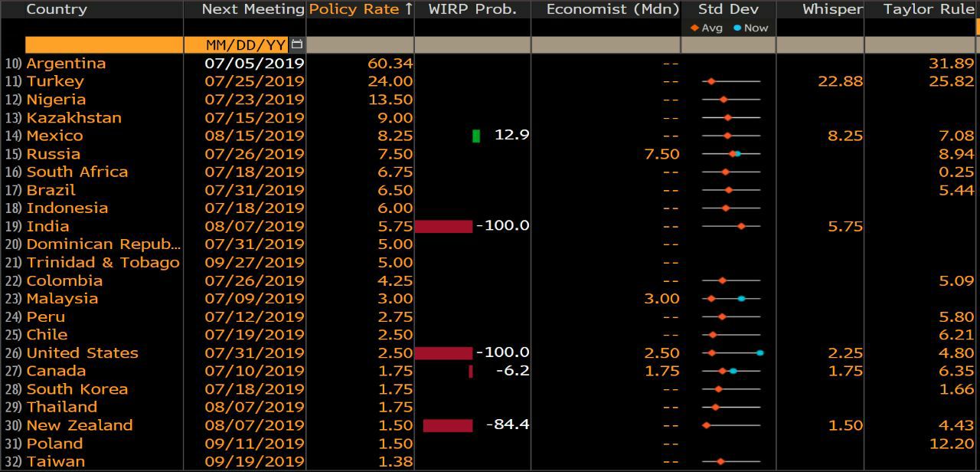The image size is (980, 472).
Task: Click United States' Std Dev range marker
Action: tap(732, 353)
